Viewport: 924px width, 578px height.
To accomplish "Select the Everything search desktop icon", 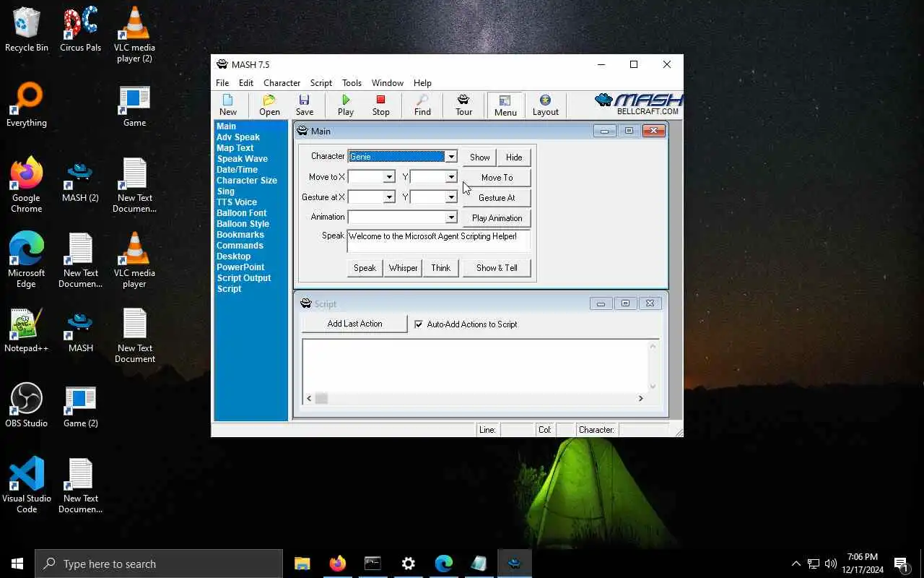I will pyautogui.click(x=27, y=105).
